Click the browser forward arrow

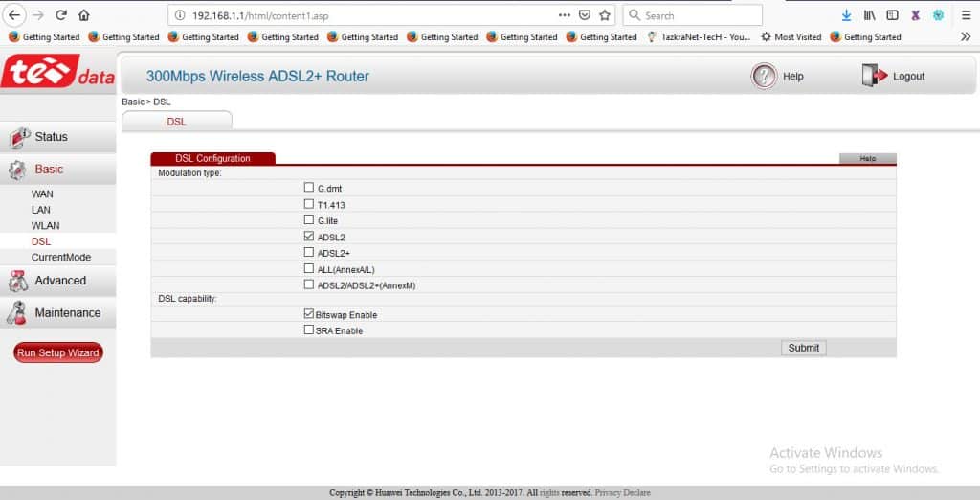click(x=37, y=15)
